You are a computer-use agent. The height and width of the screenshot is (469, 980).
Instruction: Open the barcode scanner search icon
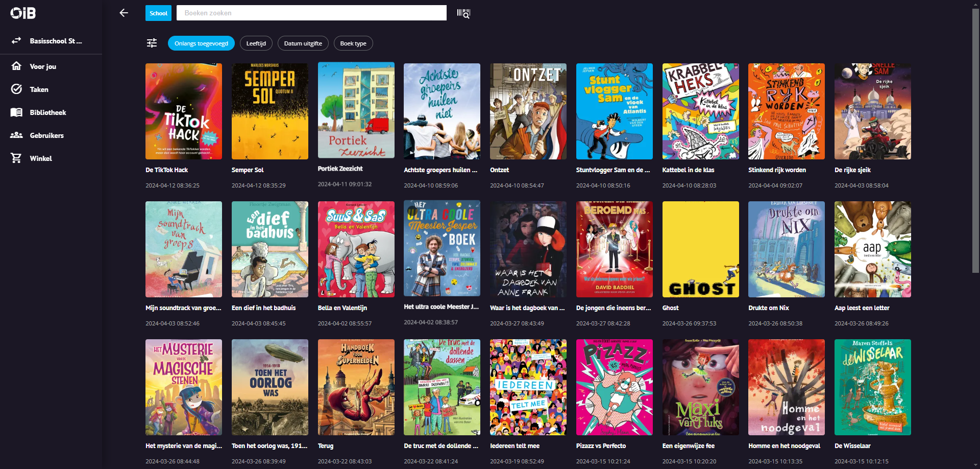(x=463, y=13)
